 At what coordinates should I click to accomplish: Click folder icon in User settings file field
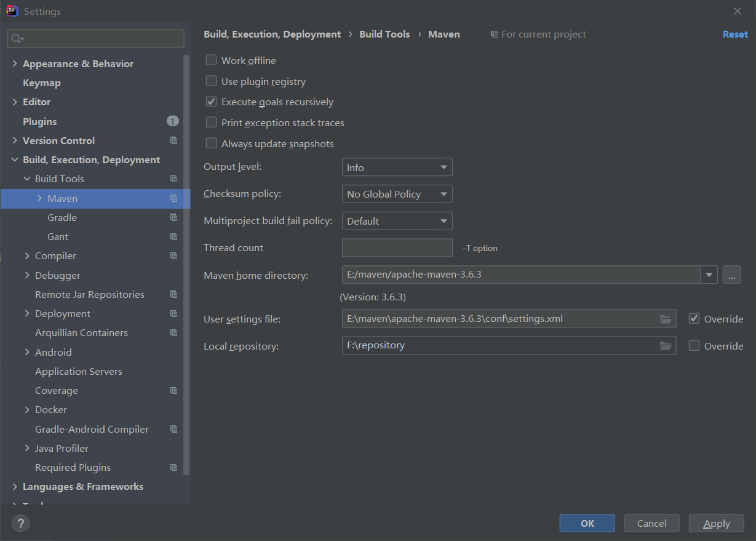click(666, 319)
